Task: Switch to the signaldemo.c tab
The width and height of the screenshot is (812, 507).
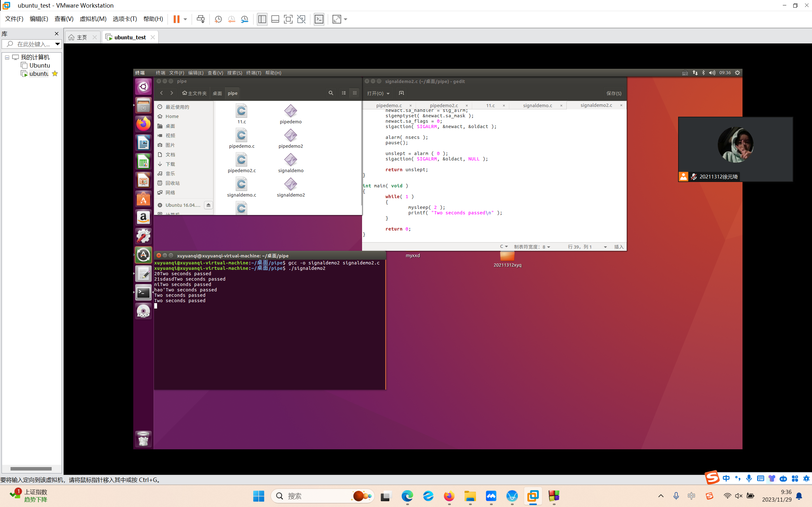Action: (537, 105)
